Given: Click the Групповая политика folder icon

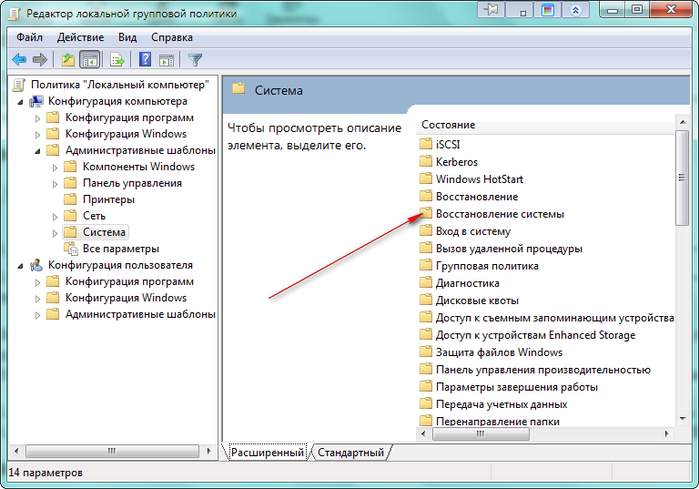Looking at the screenshot, I should point(426,266).
